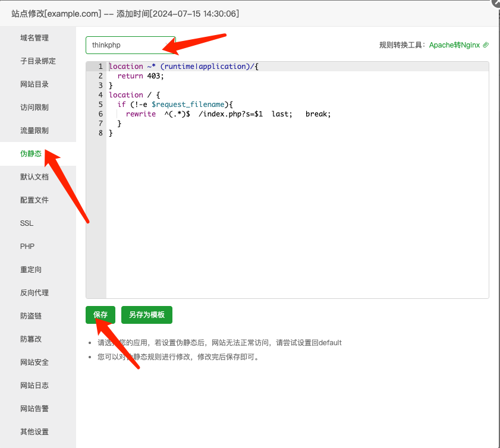The width and height of the screenshot is (500, 448).
Task: Select 反向代理 in the sidebar
Action: [34, 293]
